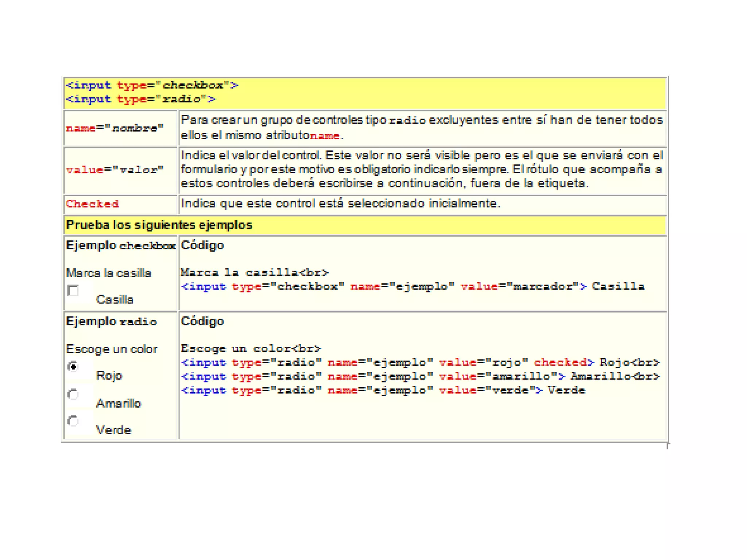Click the name="nombre" attribute cell
Viewport: 747px width, 560px height.
[115, 128]
